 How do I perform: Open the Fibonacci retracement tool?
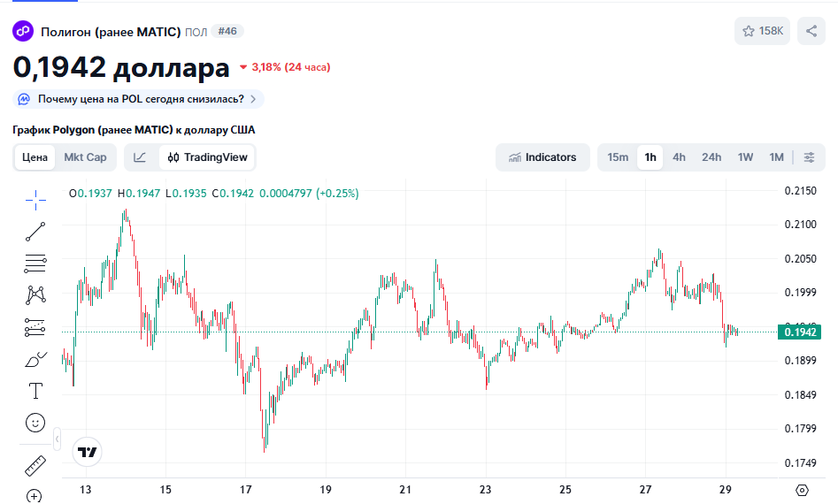coord(35,263)
